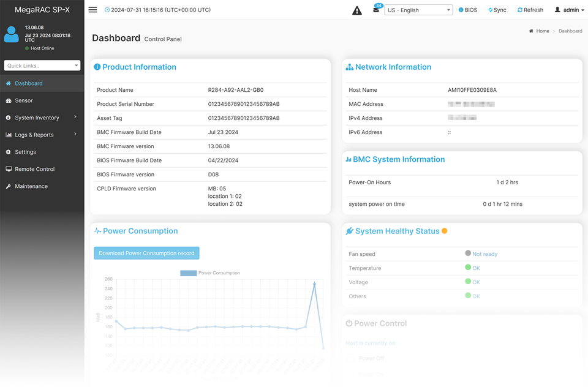Open the Quick Links dropdown
Screen dimensions: 588x387
pos(42,65)
